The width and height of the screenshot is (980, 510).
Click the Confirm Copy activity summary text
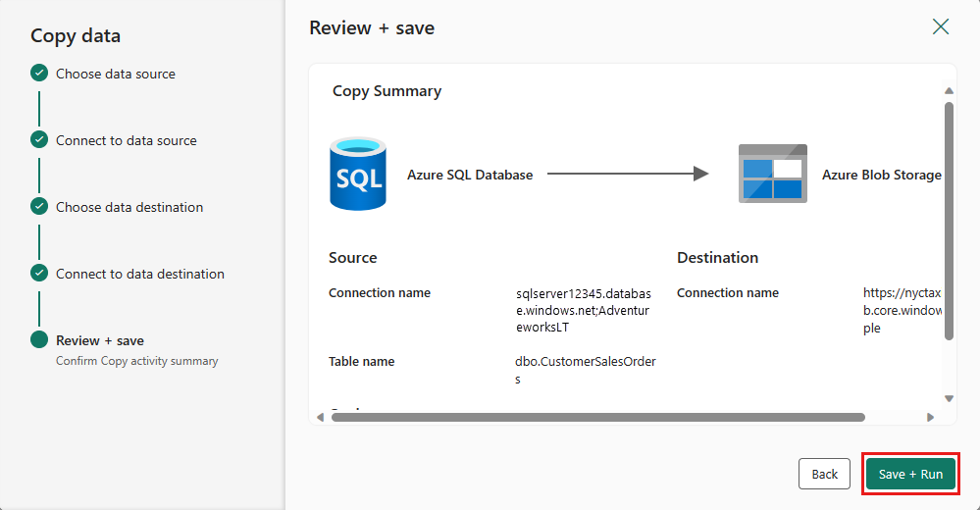pos(137,361)
